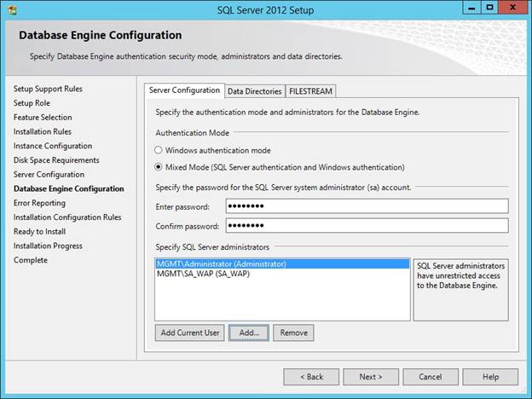Click Setup Support Rules step

click(48, 89)
